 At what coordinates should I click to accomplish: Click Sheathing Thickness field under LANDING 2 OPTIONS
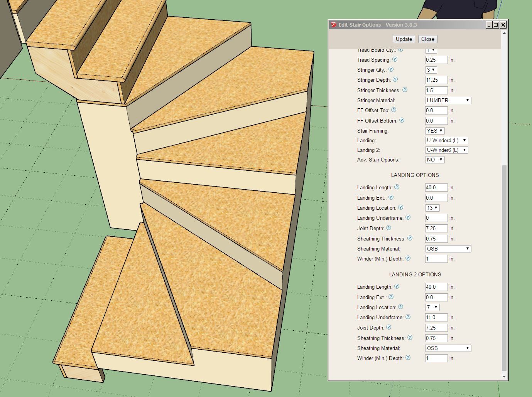[436, 338]
